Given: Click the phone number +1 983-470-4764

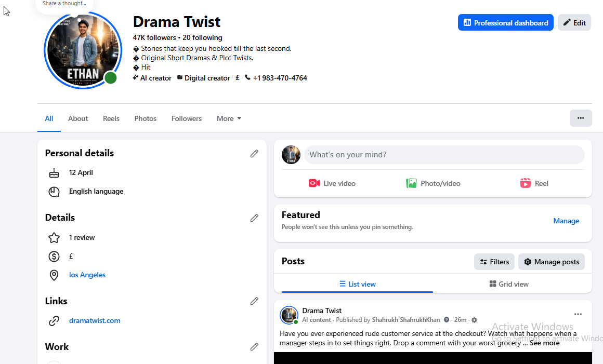Looking at the screenshot, I should click(280, 78).
